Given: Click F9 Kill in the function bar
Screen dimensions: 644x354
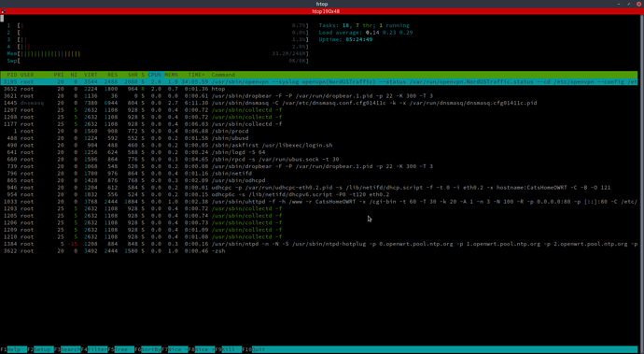Looking at the screenshot, I should tap(229, 349).
